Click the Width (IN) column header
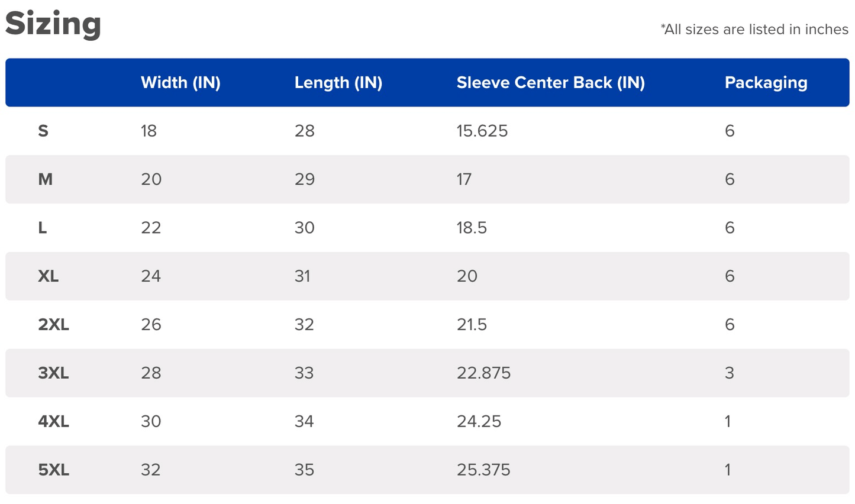This screenshot has width=855, height=504. 180,82
